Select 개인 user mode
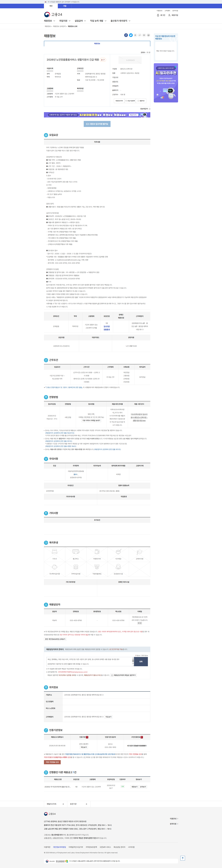The width and height of the screenshot is (222, 868). 51,6
